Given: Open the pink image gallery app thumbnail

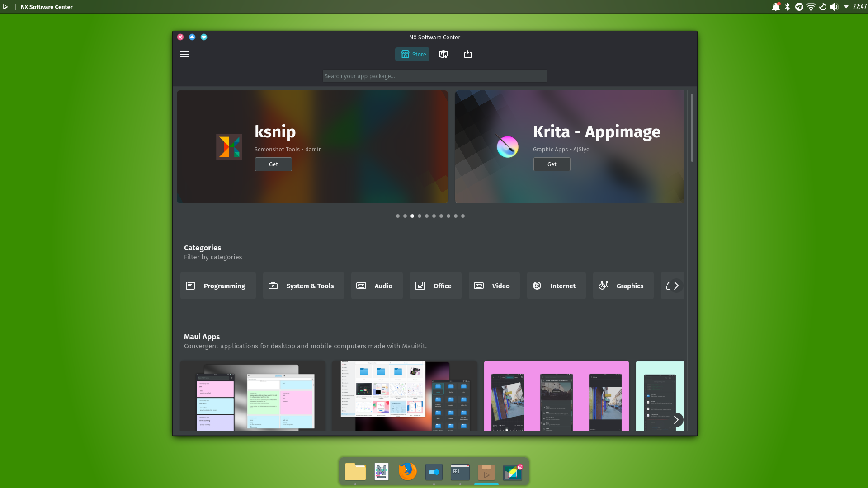Looking at the screenshot, I should click(x=556, y=396).
